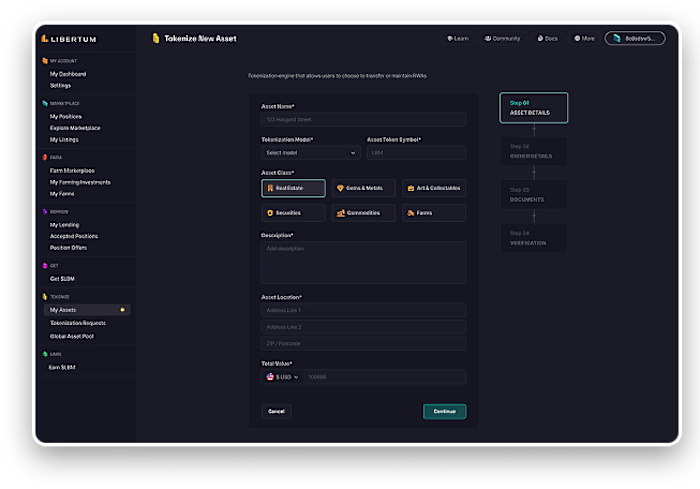Image resolution: width=700 pixels, height=489 pixels.
Task: Select Step 01 Asset Details
Action: pyautogui.click(x=533, y=108)
